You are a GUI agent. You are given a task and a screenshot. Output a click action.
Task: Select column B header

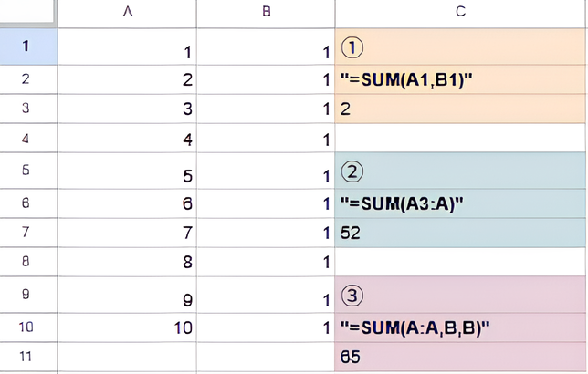click(x=265, y=12)
